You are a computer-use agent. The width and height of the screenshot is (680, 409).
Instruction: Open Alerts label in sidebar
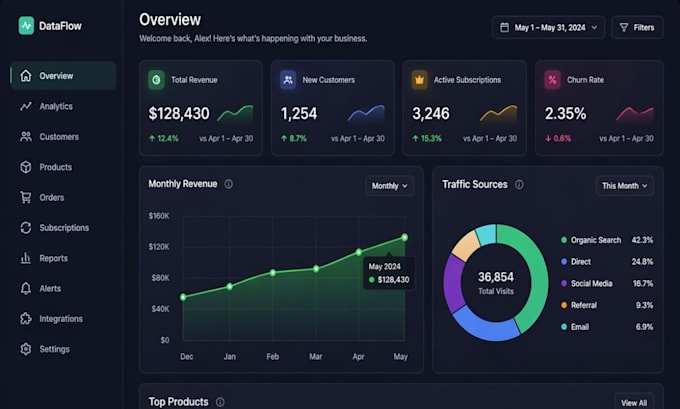pos(50,288)
